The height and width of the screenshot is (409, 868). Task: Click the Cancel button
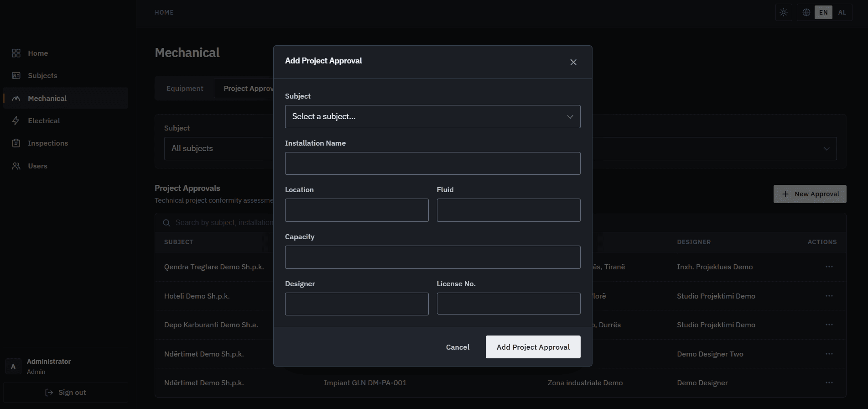point(457,347)
